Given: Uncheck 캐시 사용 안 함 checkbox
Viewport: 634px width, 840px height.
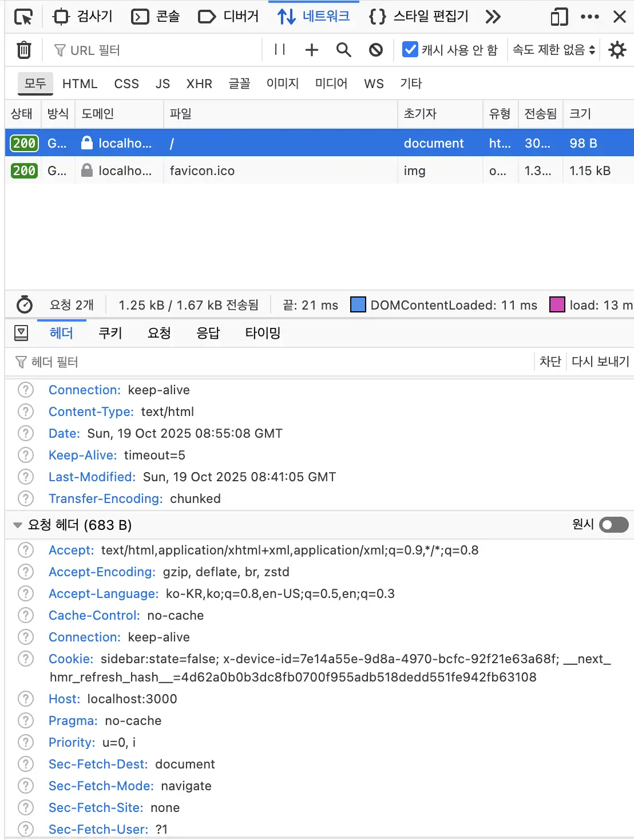Looking at the screenshot, I should (410, 50).
